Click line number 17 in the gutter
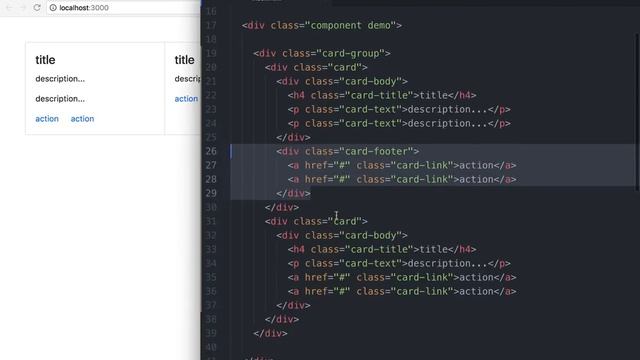The image size is (640, 360). [211, 25]
